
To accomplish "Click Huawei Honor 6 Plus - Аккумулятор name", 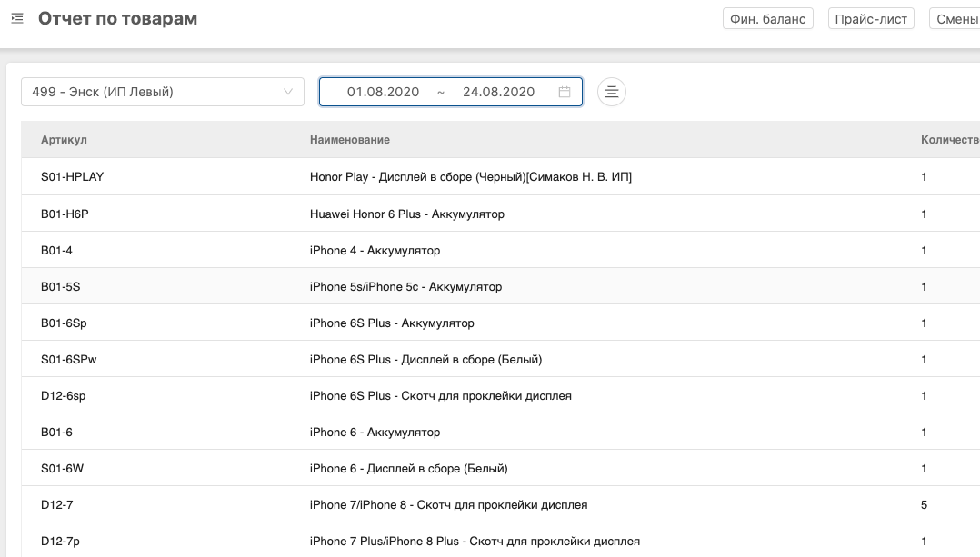I will [407, 214].
